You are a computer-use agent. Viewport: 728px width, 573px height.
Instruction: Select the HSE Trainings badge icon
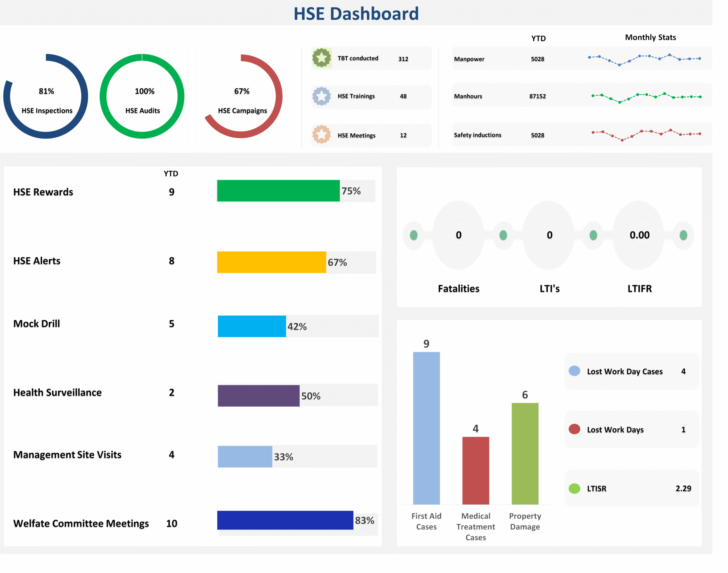[322, 97]
